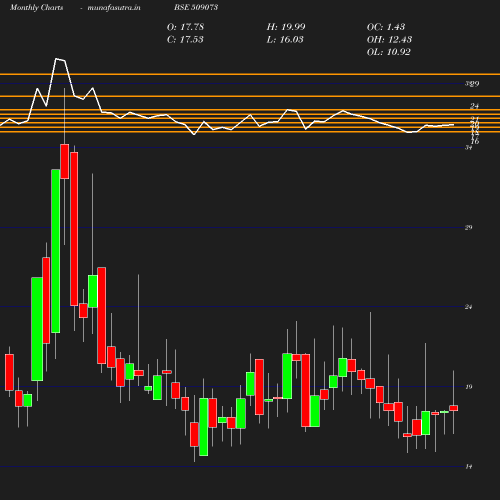The width and height of the screenshot is (500, 500).
Task: Click the high value "H: 19.99"
Action: [286, 27]
